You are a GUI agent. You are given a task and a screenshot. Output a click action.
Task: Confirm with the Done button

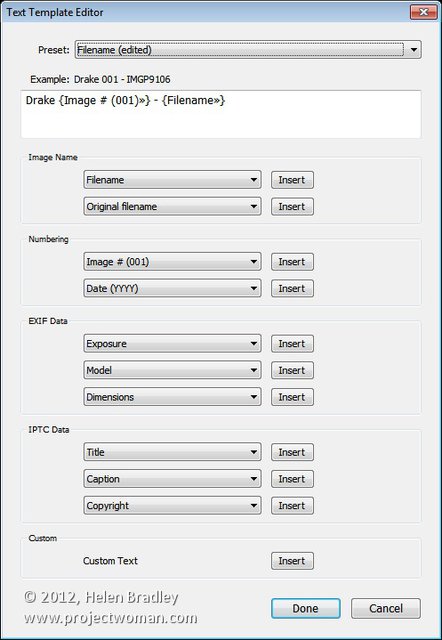click(306, 609)
